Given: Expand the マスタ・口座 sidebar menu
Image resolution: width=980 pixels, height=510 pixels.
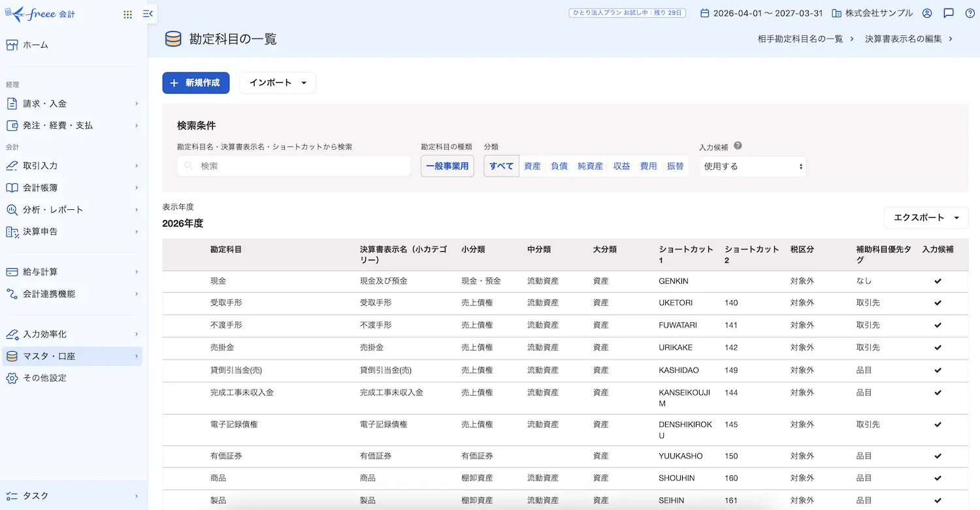Looking at the screenshot, I should tap(72, 356).
